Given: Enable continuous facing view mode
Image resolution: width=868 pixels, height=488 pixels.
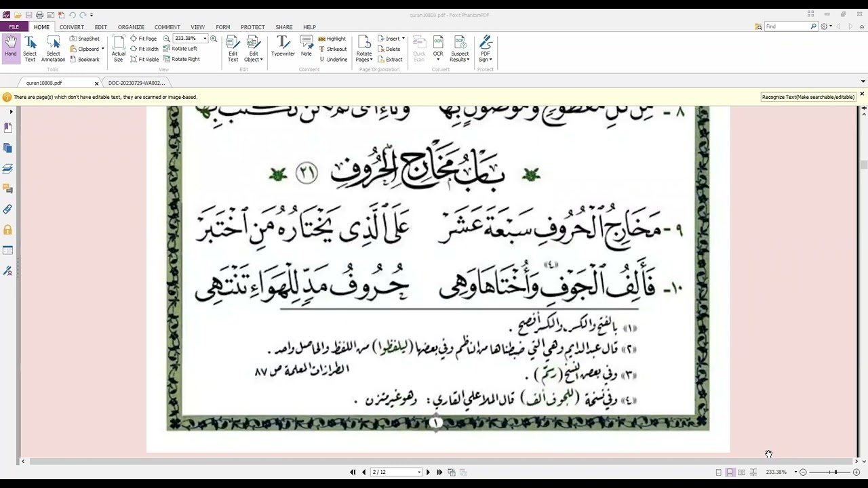Looking at the screenshot, I should (753, 472).
